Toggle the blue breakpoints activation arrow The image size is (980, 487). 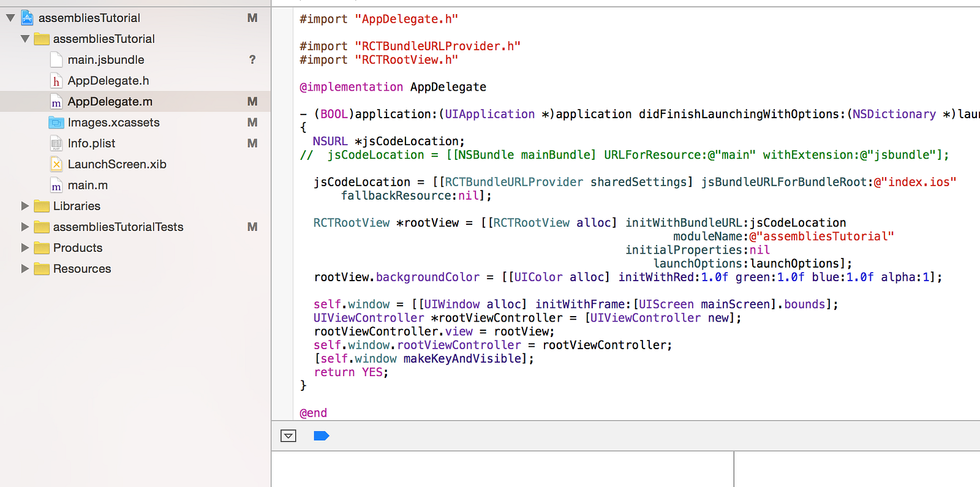pyautogui.click(x=321, y=436)
